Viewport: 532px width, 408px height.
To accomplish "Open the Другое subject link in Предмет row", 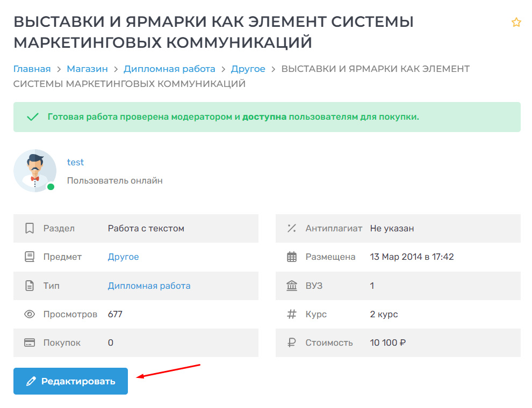I will tap(123, 257).
